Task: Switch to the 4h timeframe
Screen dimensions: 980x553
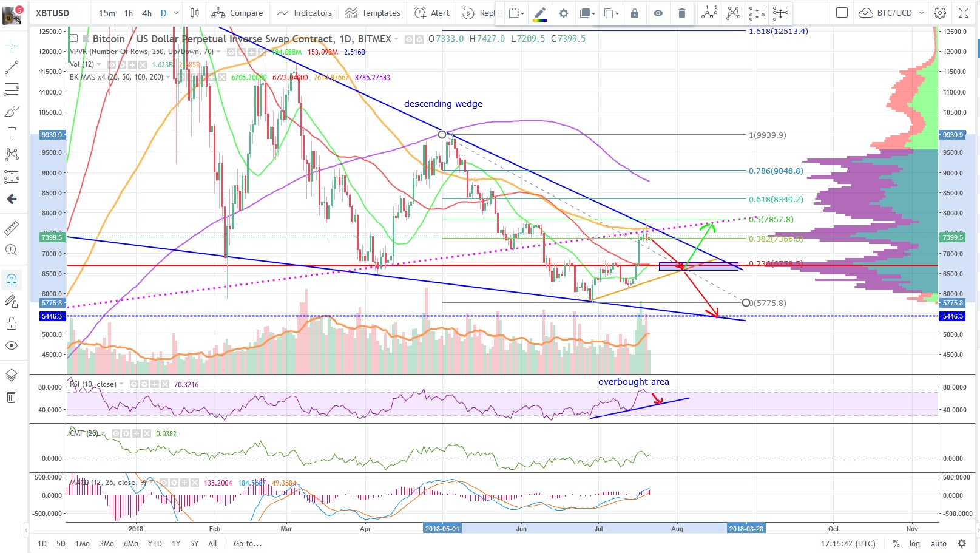Action: click(147, 13)
